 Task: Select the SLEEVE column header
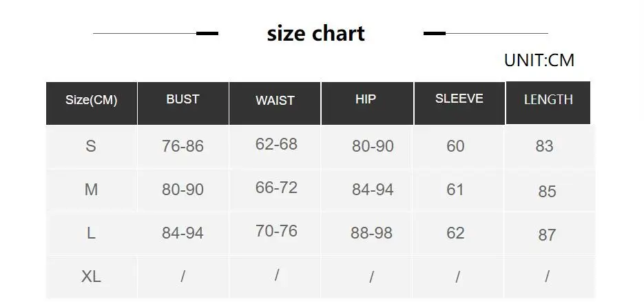tap(459, 103)
